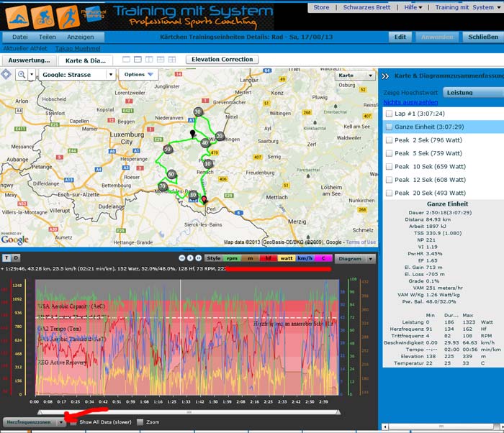Screen dimensions: 504x433
Task: Enable Show All Data (slower) checkbox
Action: click(73, 422)
